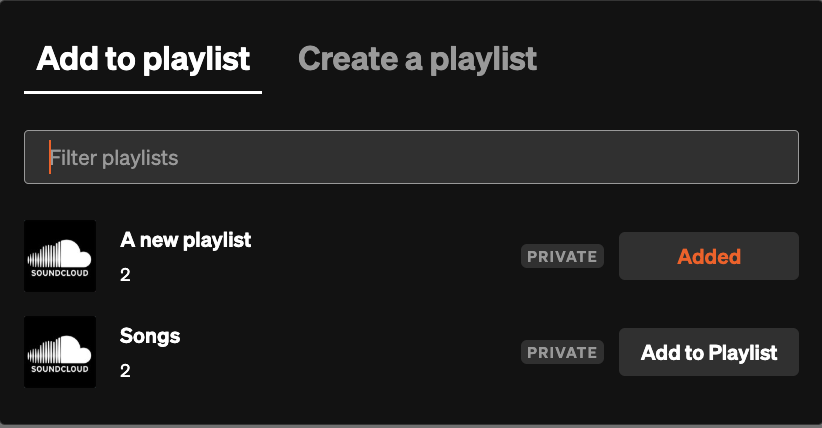Click the PRIVATE badge on A new playlist

pos(562,256)
